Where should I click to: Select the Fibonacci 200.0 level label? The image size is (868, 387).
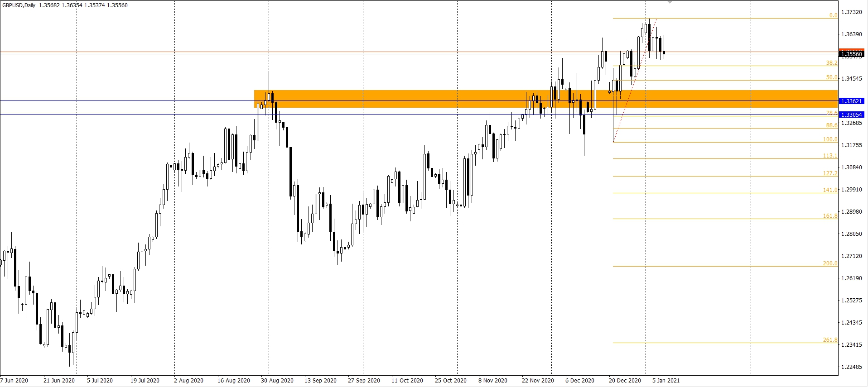point(830,263)
